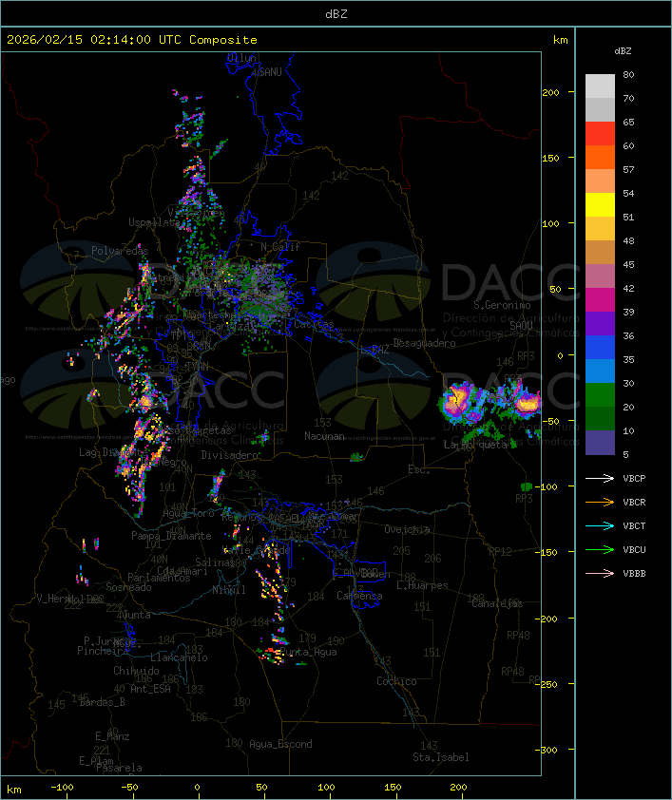Select the slate 5-10 dBZ legend band

coord(600,443)
